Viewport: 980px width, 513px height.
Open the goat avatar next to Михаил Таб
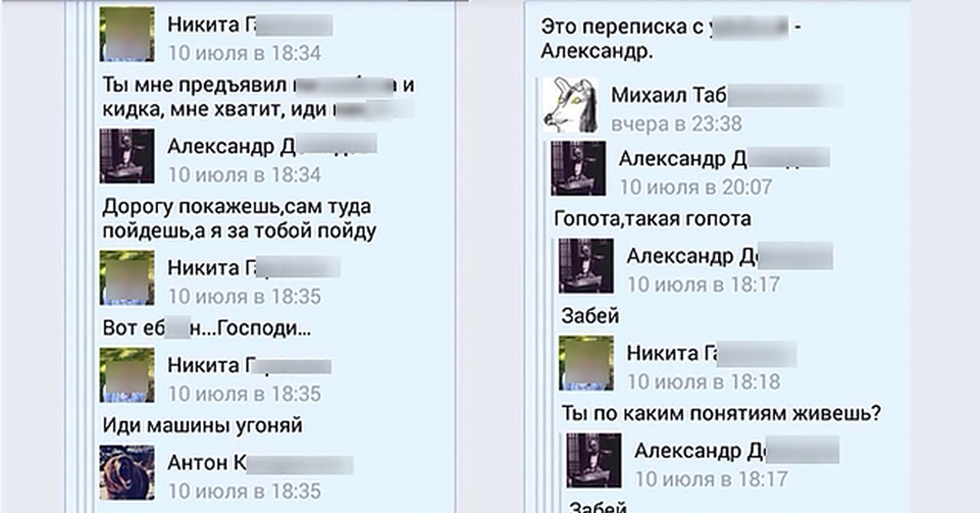(570, 105)
